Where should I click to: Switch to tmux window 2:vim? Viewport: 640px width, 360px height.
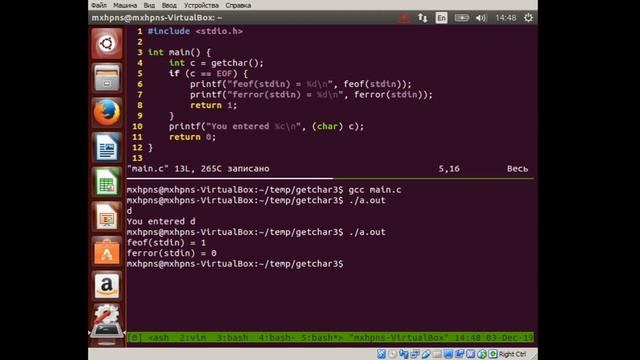click(193, 338)
